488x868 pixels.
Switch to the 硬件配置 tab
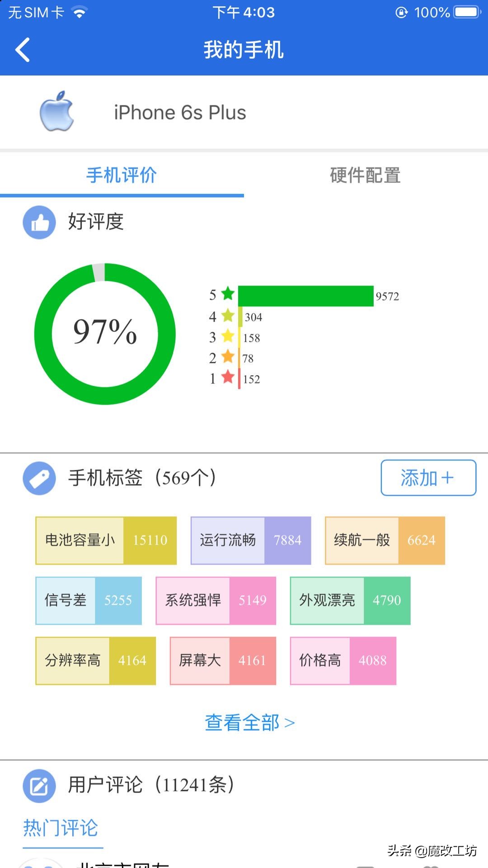click(365, 175)
